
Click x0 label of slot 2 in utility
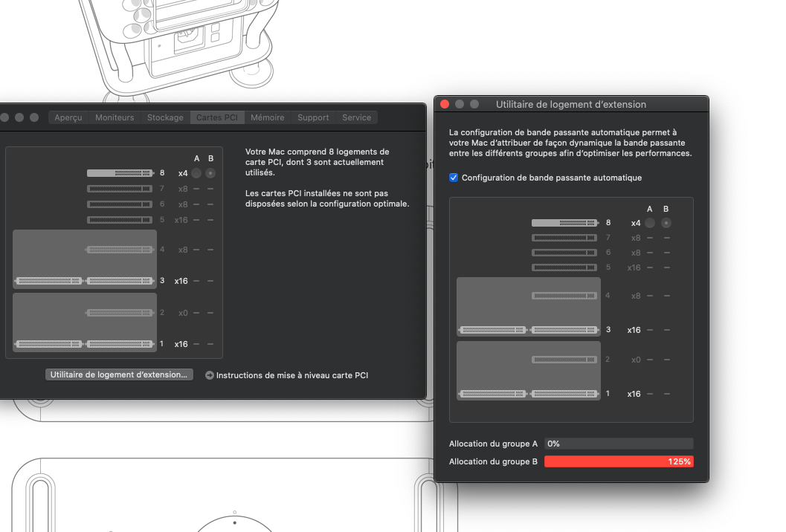(636, 360)
